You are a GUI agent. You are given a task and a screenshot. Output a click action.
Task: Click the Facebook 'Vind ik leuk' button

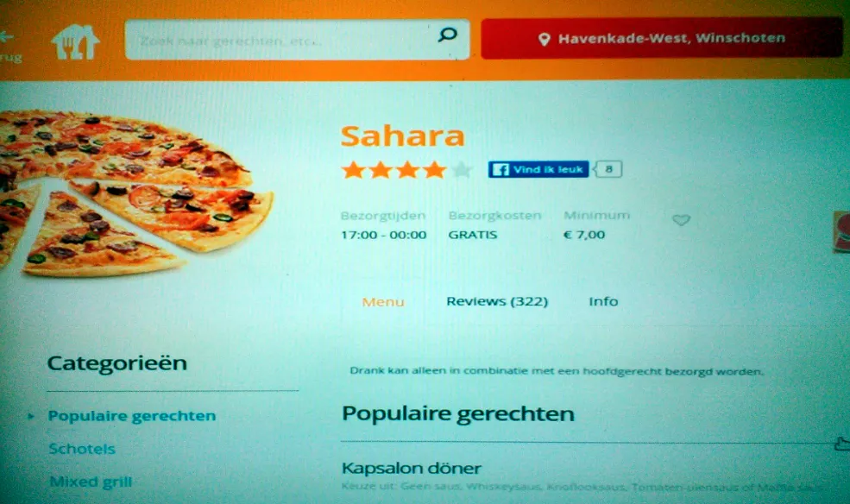pos(538,169)
